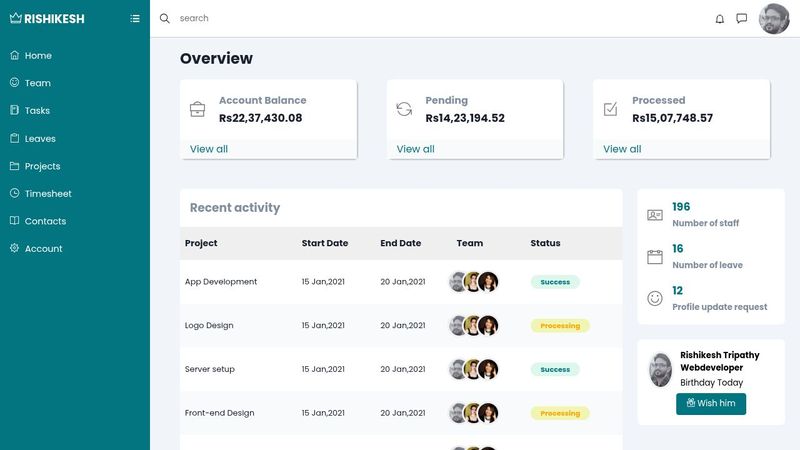The image size is (800, 450).
Task: Open Projects in sidebar menu
Action: click(x=42, y=166)
